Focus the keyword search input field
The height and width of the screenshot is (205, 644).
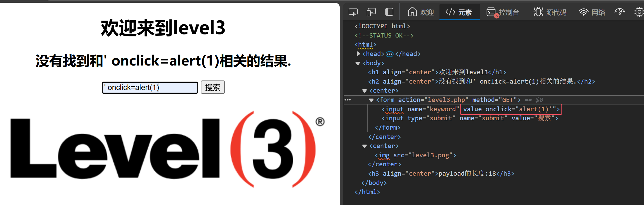click(150, 88)
